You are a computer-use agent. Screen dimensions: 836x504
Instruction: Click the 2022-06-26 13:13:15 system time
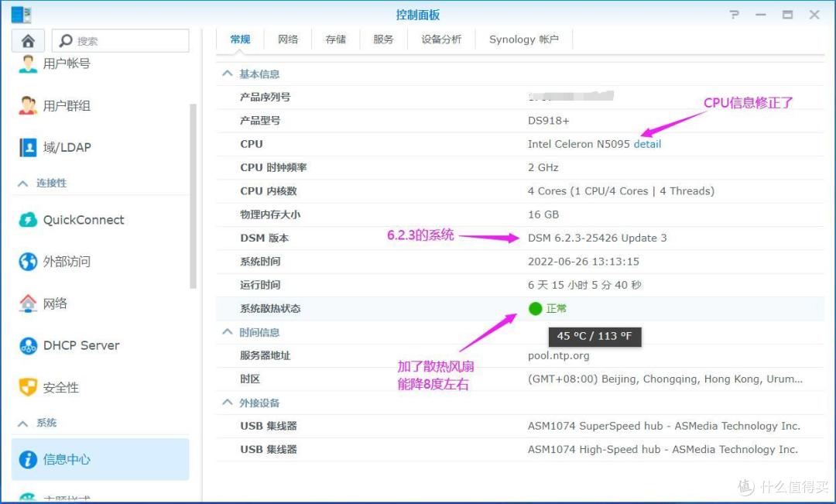(584, 262)
